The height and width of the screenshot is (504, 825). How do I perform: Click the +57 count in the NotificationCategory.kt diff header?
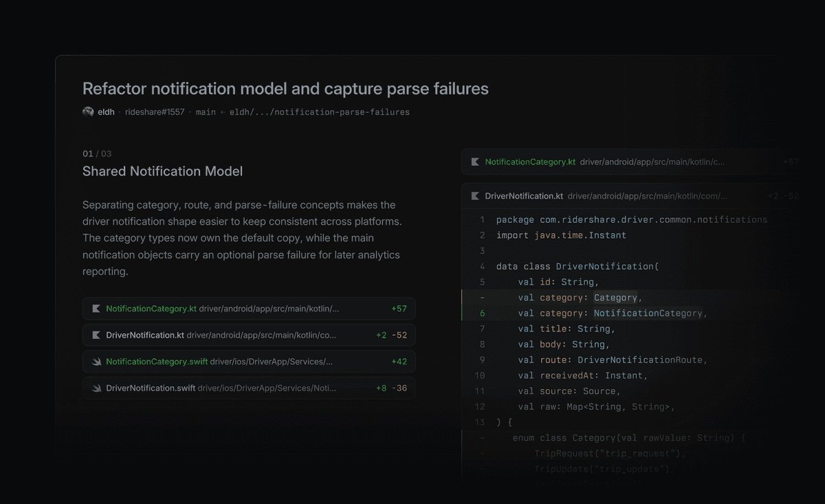pos(791,162)
